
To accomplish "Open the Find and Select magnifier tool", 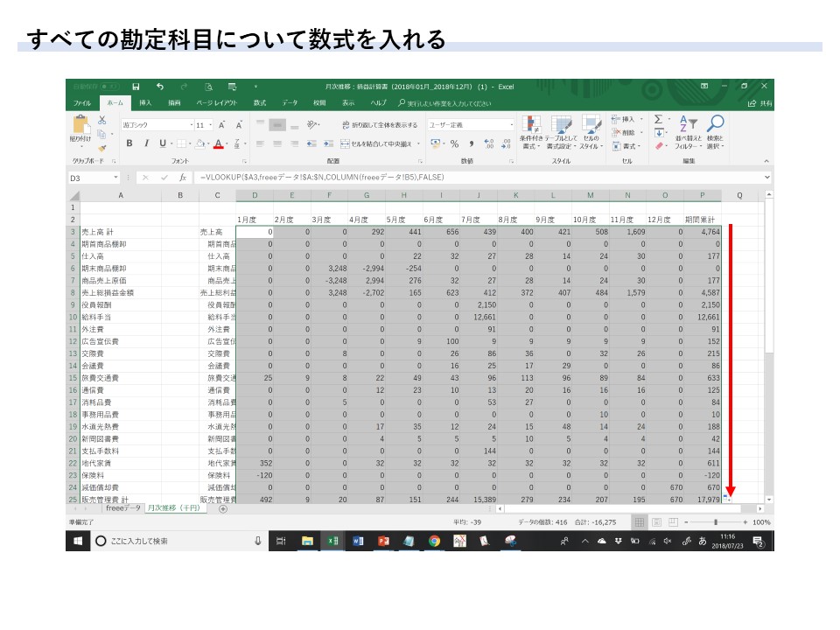I will click(x=716, y=123).
